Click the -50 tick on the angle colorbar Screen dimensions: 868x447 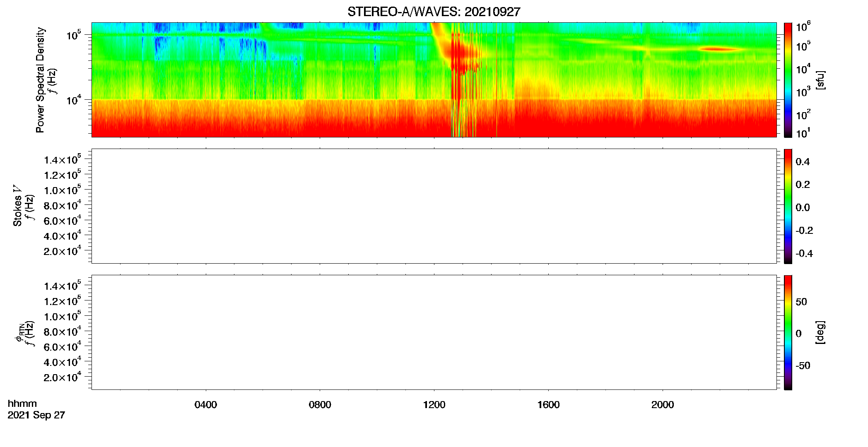[803, 365]
